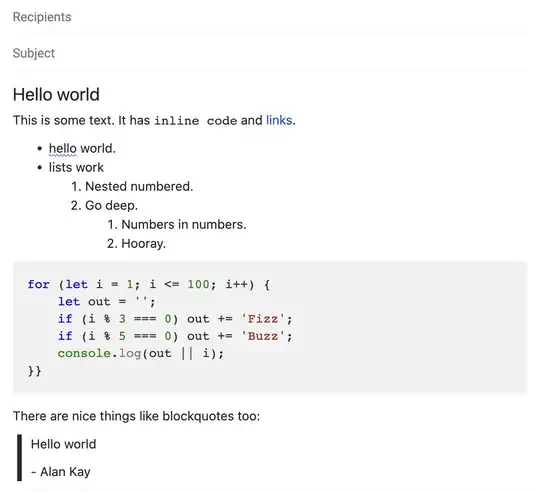Click the misspelled 'hello' underlined word
Viewport: 540px width, 492px height.
point(63,149)
